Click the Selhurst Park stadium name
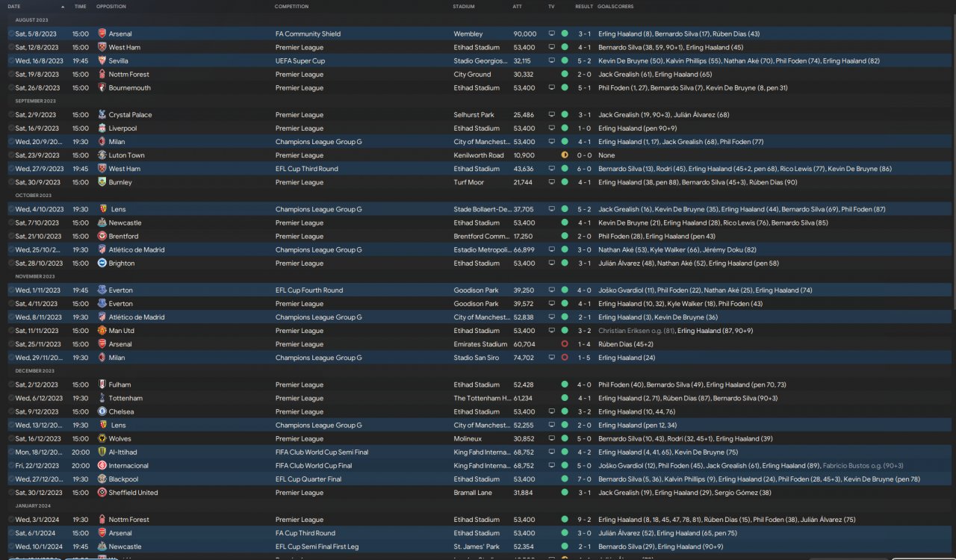The width and height of the screenshot is (956, 560). (x=474, y=115)
